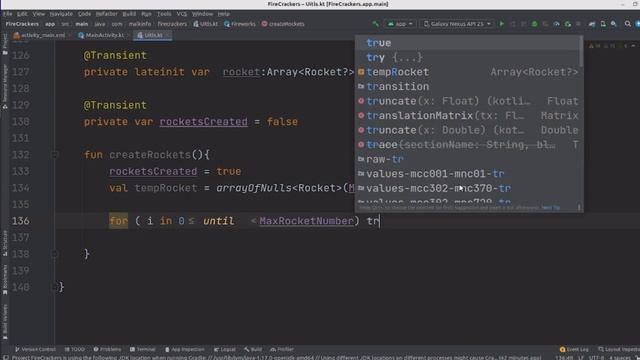The image size is (640, 360).
Task: Click the main breadcrumb in navigation bar
Action: coord(82,24)
